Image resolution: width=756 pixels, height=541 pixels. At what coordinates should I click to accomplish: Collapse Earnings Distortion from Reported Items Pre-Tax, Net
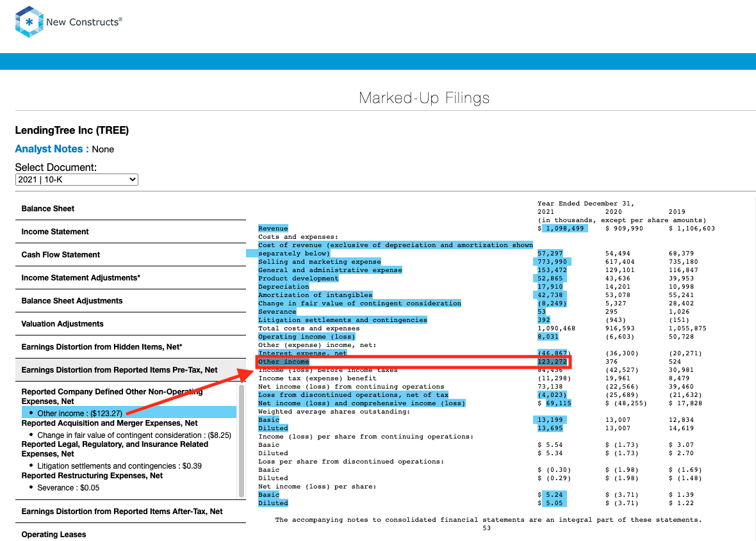coord(131,370)
